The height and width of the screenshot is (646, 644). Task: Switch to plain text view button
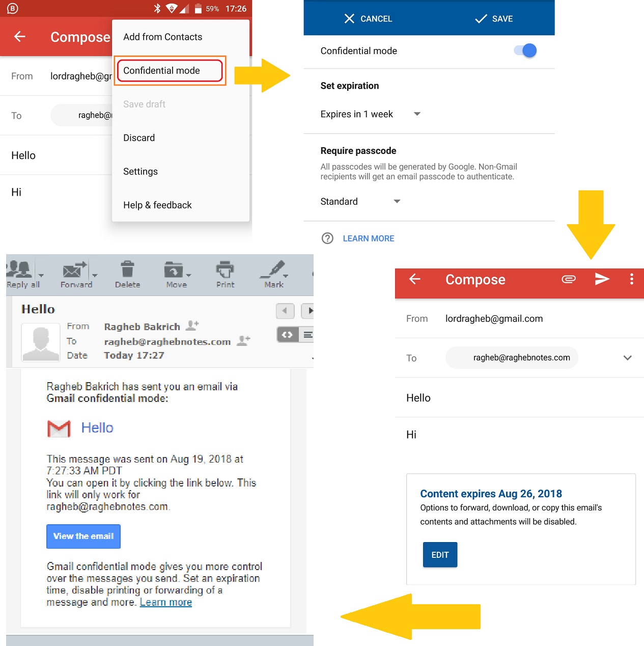[x=307, y=335]
